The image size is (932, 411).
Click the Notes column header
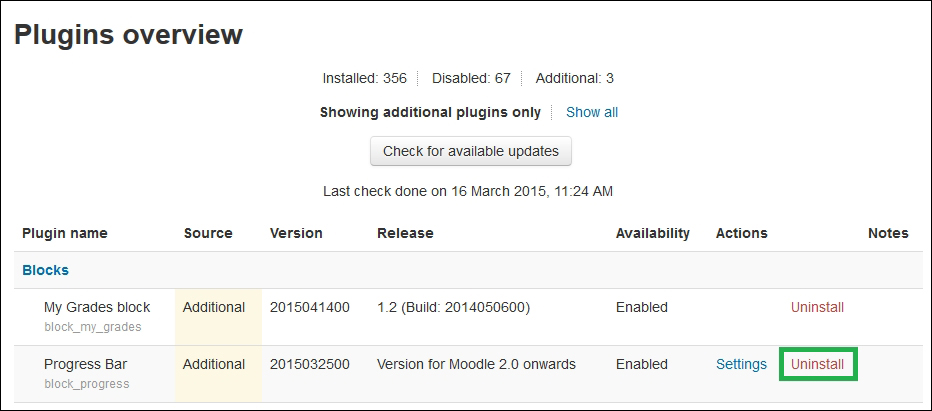(x=888, y=233)
